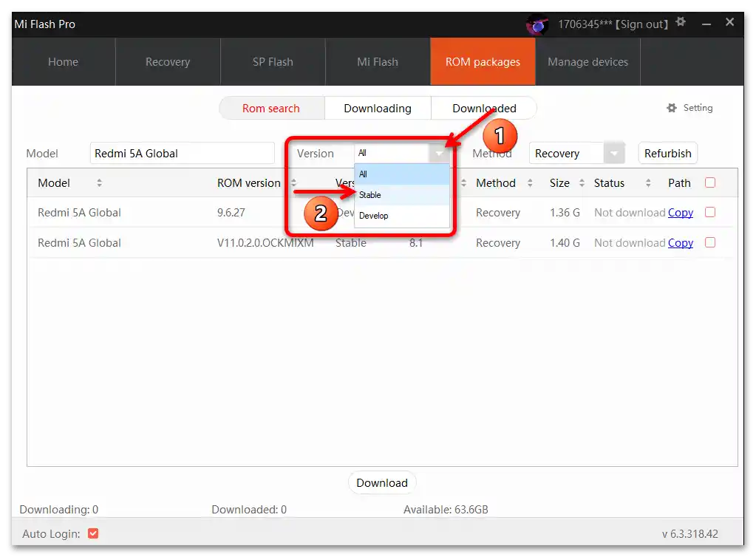Click Available: 63.6GB status text
The height and width of the screenshot is (557, 756).
tap(446, 509)
